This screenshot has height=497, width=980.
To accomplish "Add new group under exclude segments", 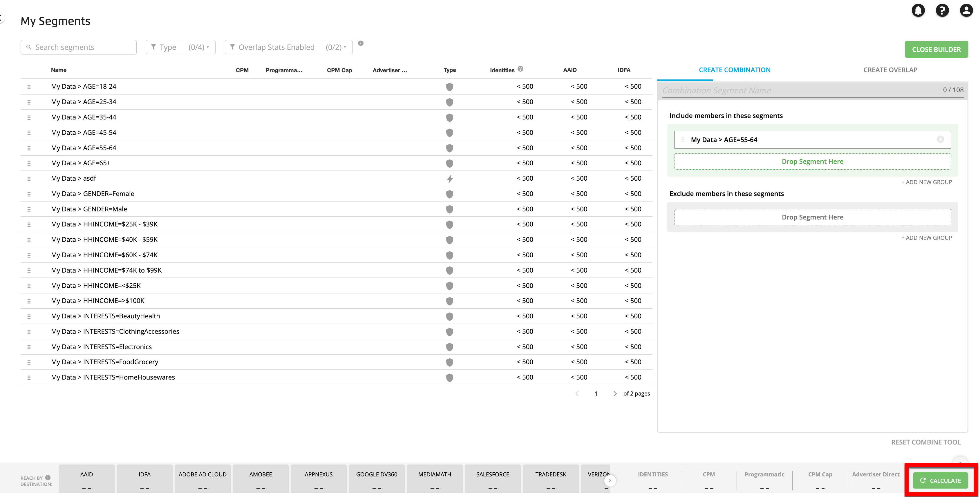I will click(x=926, y=238).
